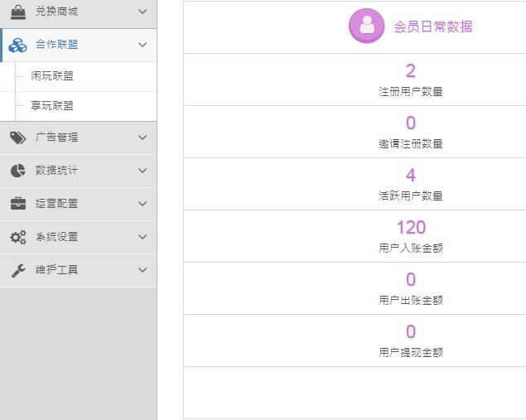Open the 享玩联盟 submenu item
526x420 pixels.
click(79, 106)
